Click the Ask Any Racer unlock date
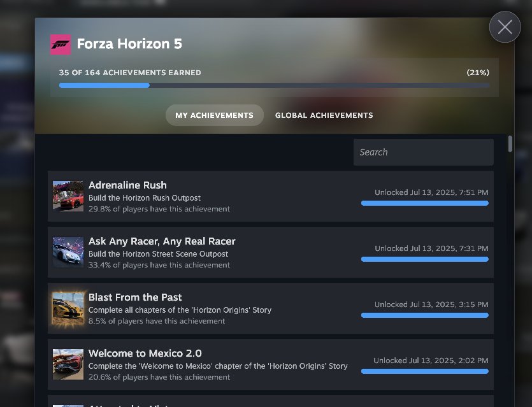The width and height of the screenshot is (532, 407). [431, 248]
